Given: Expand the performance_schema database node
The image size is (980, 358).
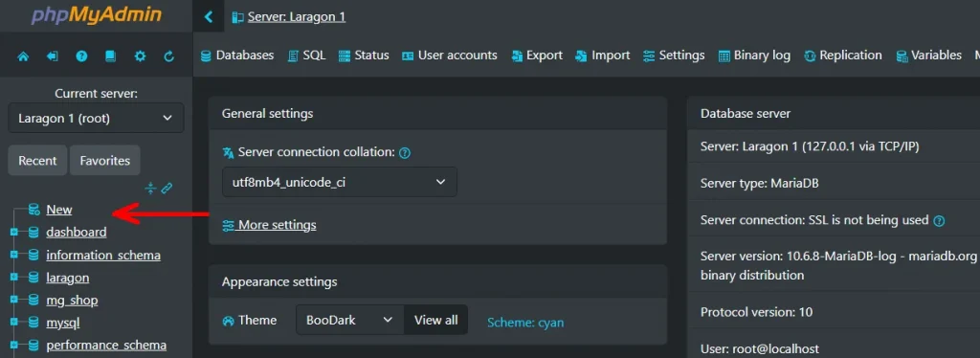Looking at the screenshot, I should tap(13, 346).
